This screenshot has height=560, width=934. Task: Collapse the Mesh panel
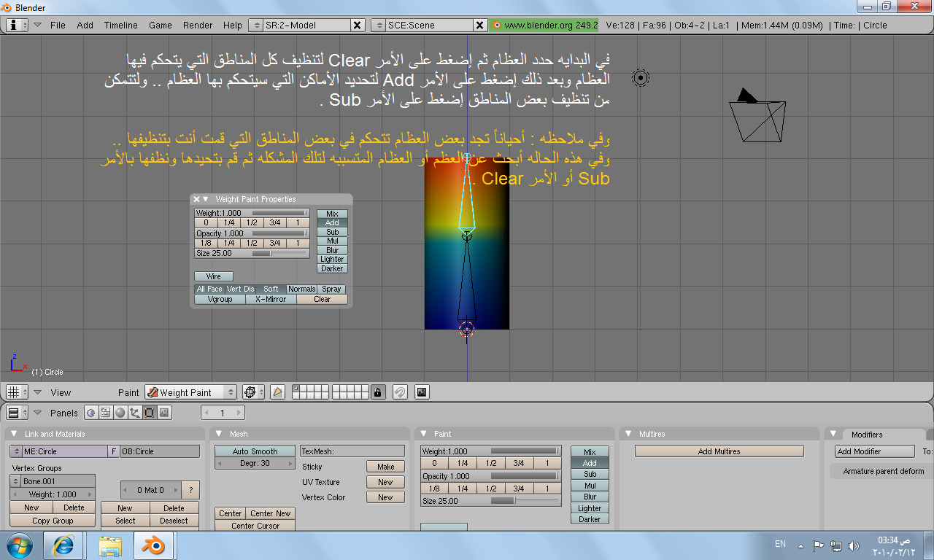pyautogui.click(x=218, y=434)
